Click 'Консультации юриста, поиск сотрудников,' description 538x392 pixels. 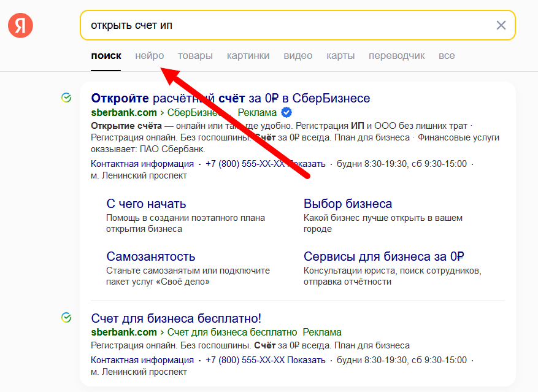point(393,271)
